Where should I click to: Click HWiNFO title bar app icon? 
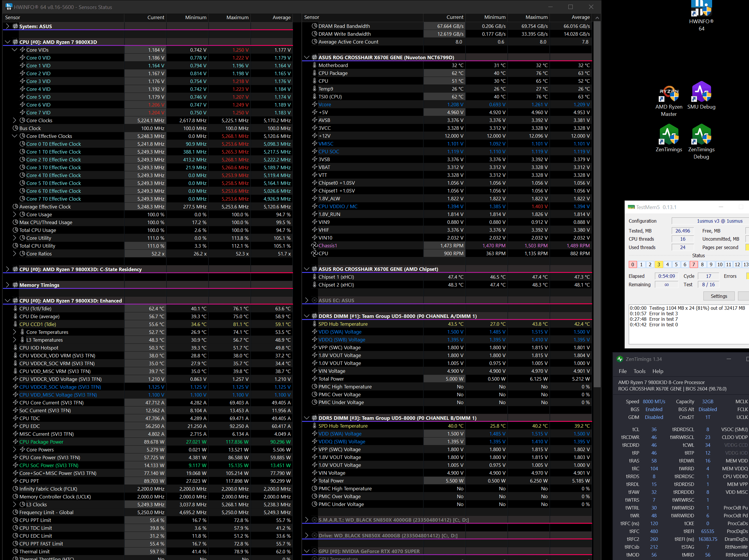point(8,7)
